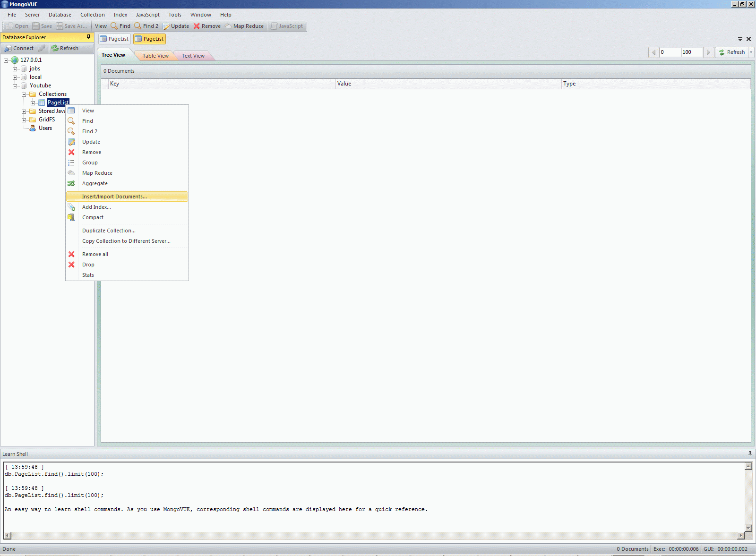Click the Find magnifier icon in toolbar

coord(114,26)
